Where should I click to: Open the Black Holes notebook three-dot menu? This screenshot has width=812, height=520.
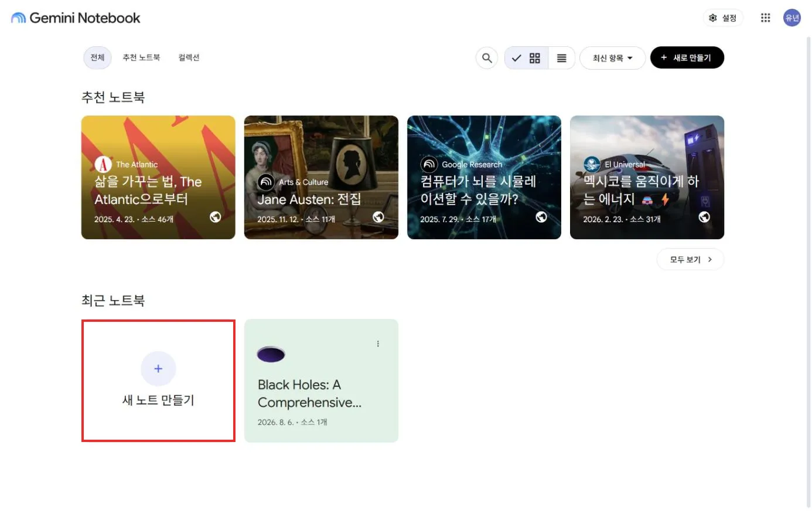pyautogui.click(x=378, y=344)
